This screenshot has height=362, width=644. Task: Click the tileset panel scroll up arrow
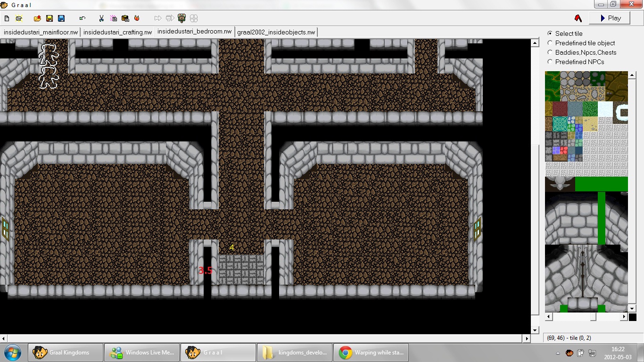coord(632,75)
